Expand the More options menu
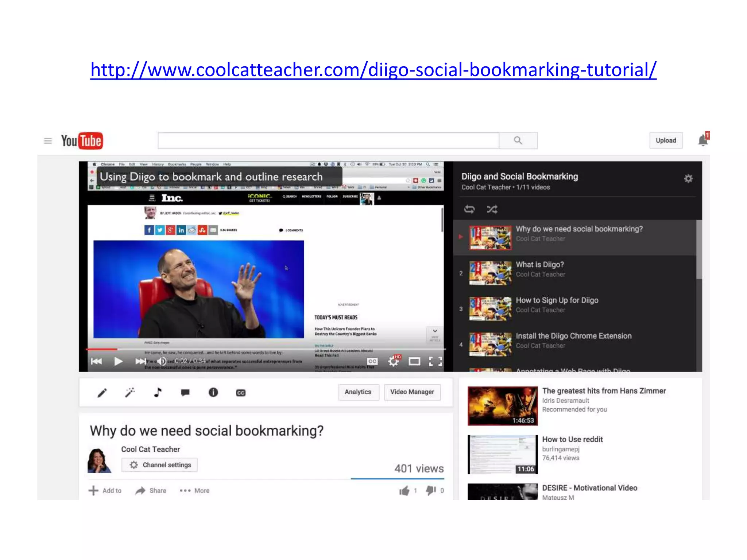The width and height of the screenshot is (747, 560). [x=195, y=491]
